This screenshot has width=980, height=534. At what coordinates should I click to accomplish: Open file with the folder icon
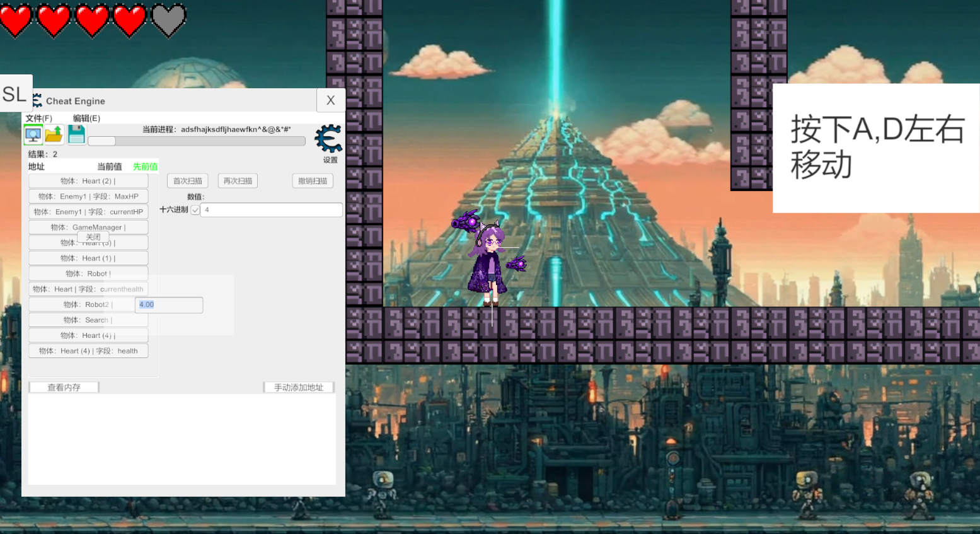(x=54, y=134)
